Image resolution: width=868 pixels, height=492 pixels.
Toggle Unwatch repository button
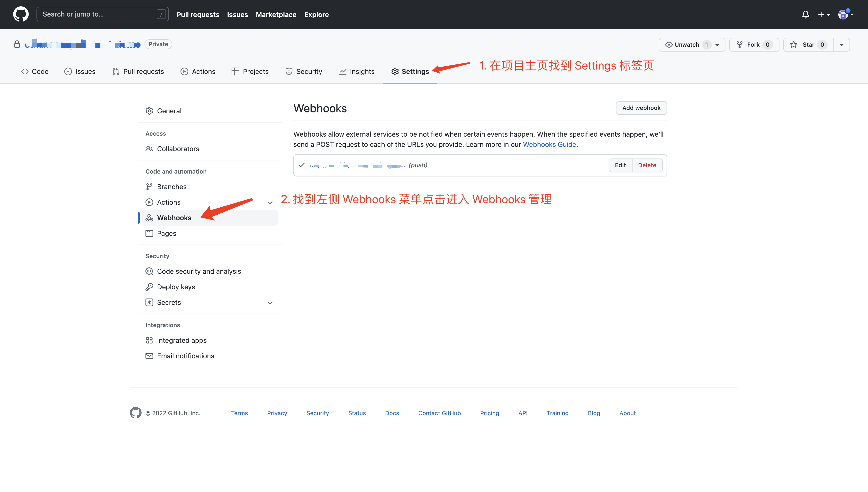(x=687, y=44)
